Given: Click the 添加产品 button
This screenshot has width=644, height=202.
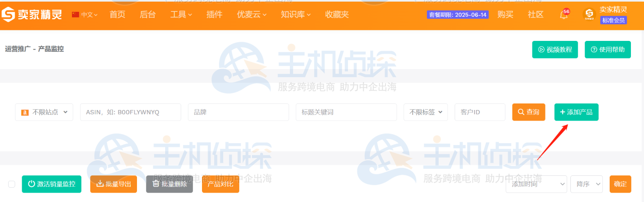Looking at the screenshot, I should (x=577, y=112).
